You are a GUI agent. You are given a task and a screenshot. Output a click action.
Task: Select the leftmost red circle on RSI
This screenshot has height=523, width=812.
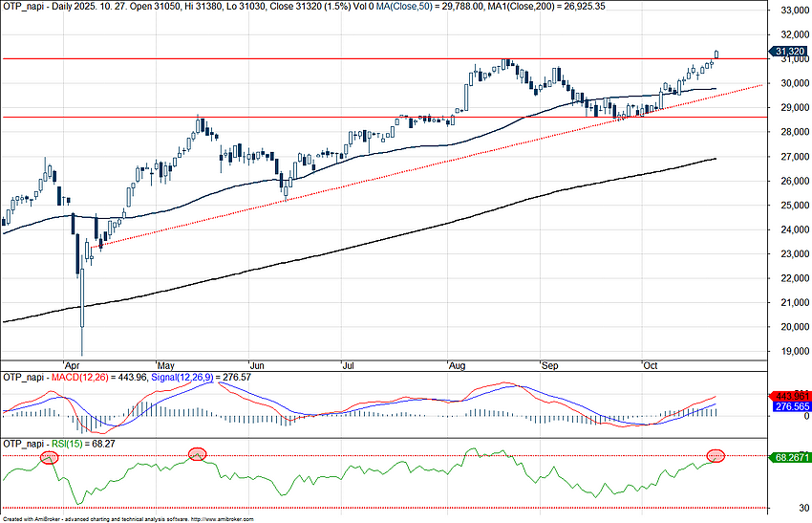tap(51, 458)
